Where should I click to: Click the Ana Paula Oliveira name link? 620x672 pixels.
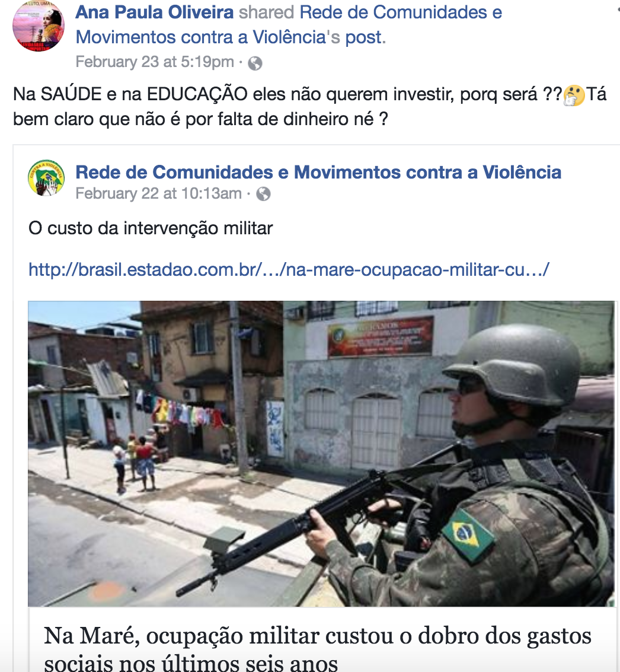click(x=155, y=12)
